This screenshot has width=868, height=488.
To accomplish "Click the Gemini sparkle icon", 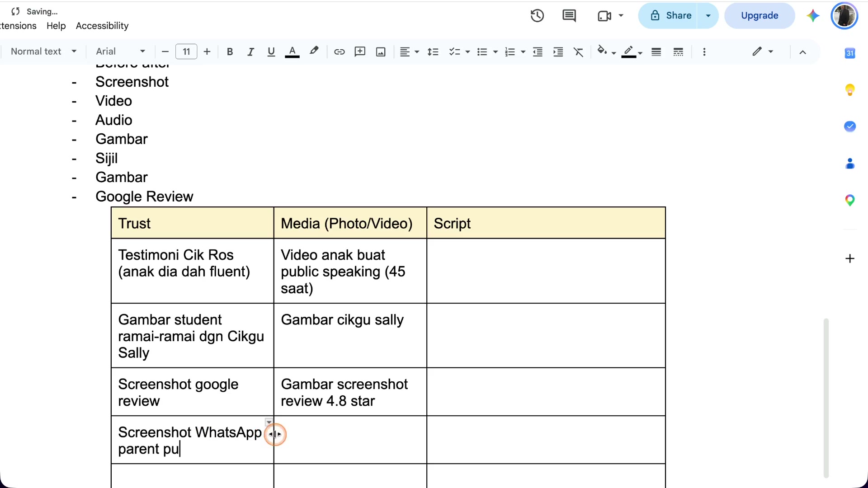I will [813, 16].
